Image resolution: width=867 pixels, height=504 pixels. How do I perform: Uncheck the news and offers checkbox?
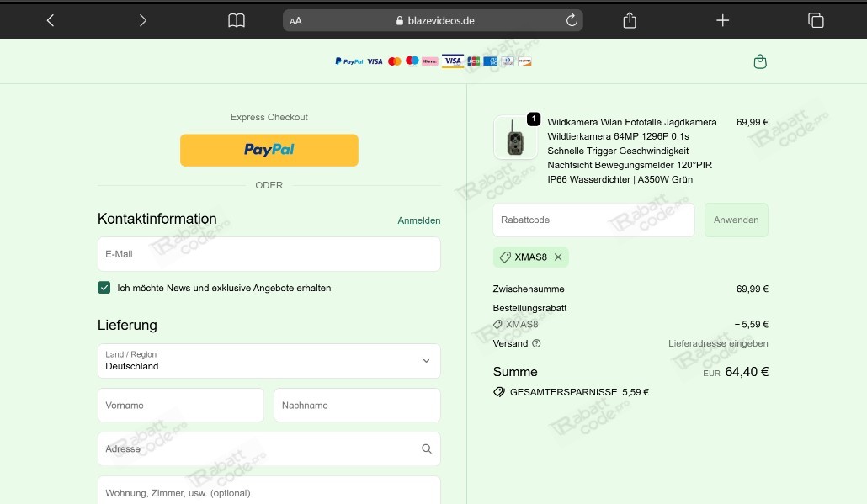click(104, 288)
